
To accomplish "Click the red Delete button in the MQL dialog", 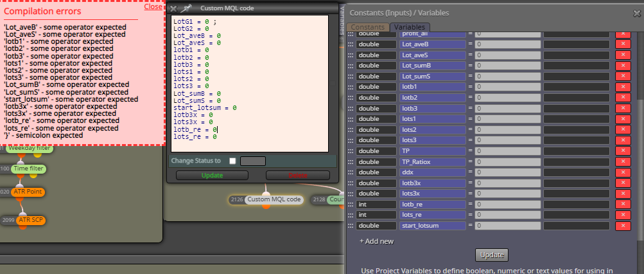I will pos(298,175).
